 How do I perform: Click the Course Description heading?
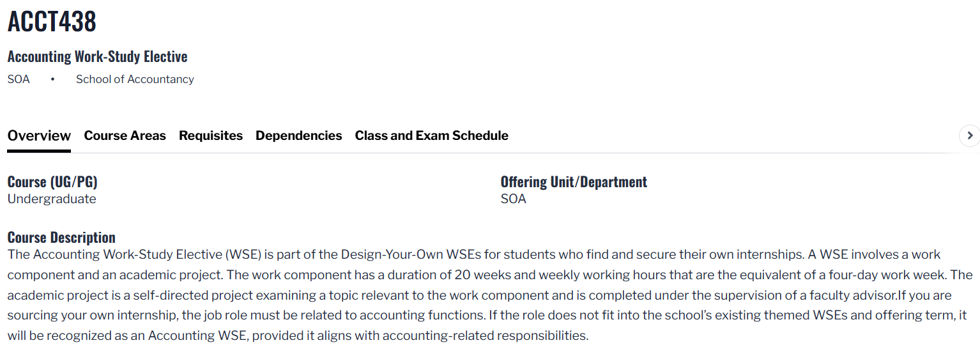[61, 238]
